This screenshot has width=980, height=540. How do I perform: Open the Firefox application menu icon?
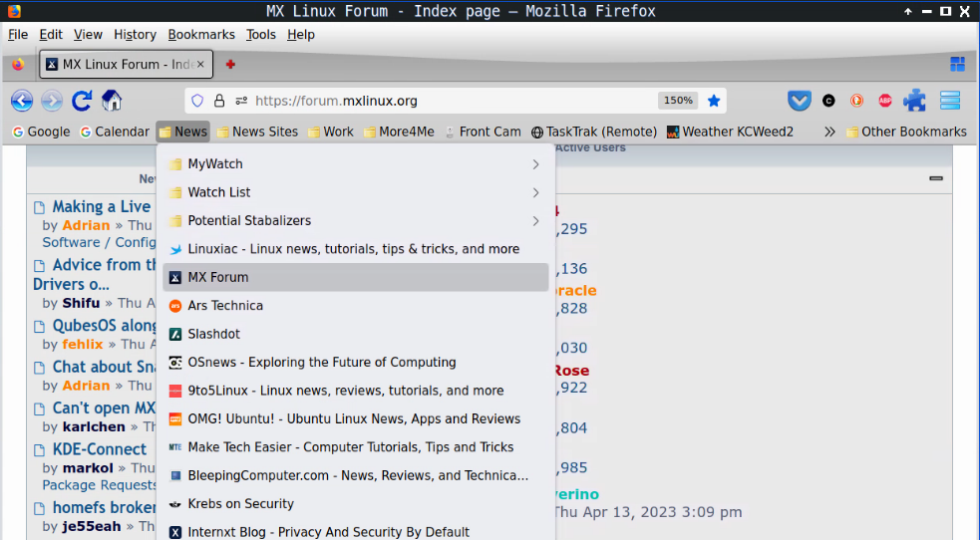950,101
